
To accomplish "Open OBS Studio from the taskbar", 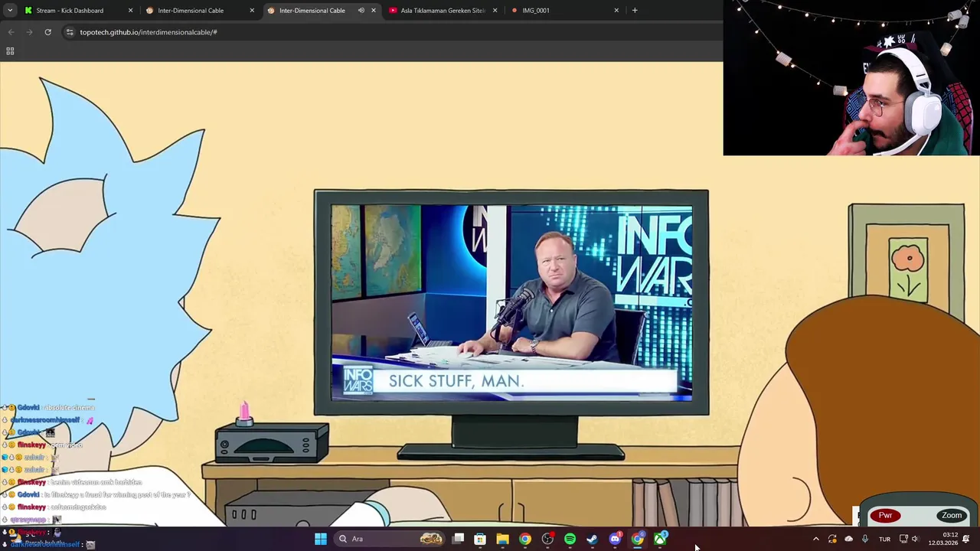I will [x=547, y=539].
